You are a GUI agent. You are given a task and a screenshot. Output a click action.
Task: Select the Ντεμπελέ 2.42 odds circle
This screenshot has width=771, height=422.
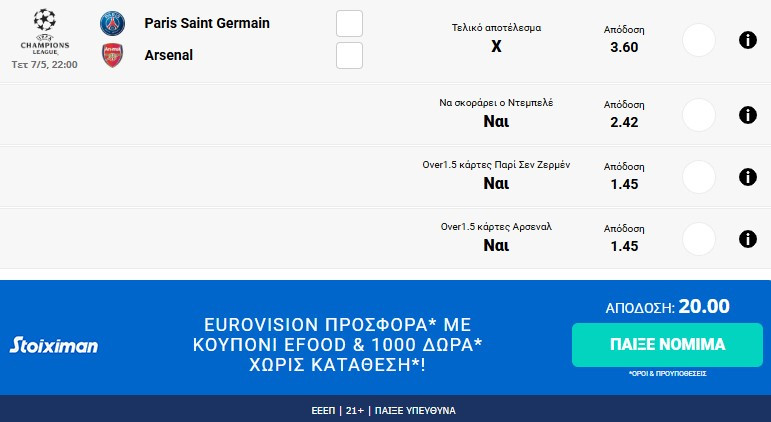[698, 115]
